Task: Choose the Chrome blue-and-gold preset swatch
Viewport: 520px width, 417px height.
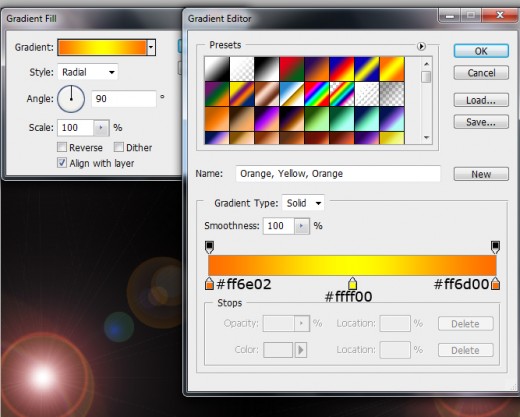Action: coord(292,94)
